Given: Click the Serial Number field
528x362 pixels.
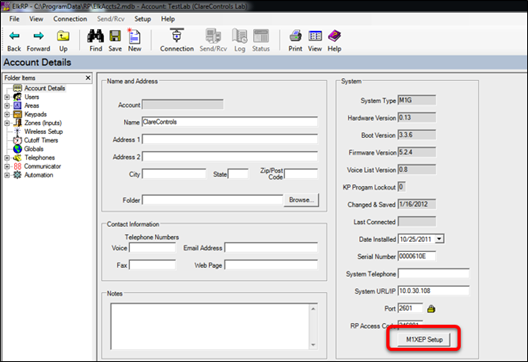Looking at the screenshot, I should pyautogui.click(x=417, y=256).
